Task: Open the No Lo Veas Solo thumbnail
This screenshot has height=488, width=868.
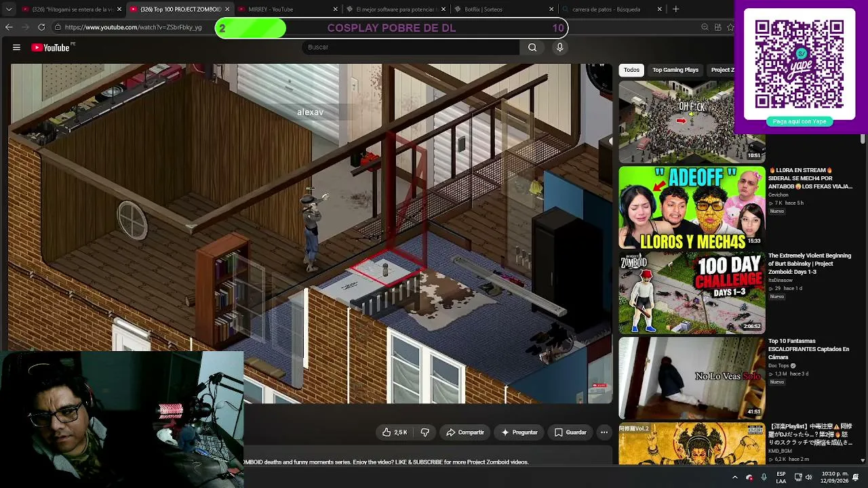Action: (692, 378)
